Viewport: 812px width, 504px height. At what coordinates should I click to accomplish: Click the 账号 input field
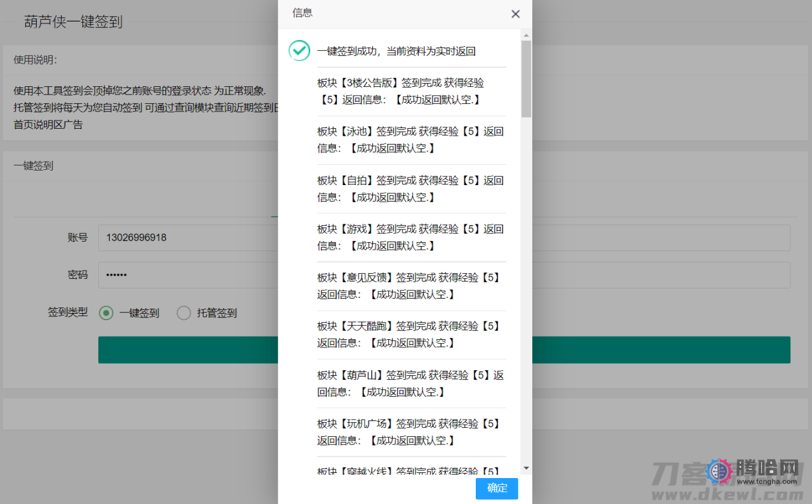point(444,238)
